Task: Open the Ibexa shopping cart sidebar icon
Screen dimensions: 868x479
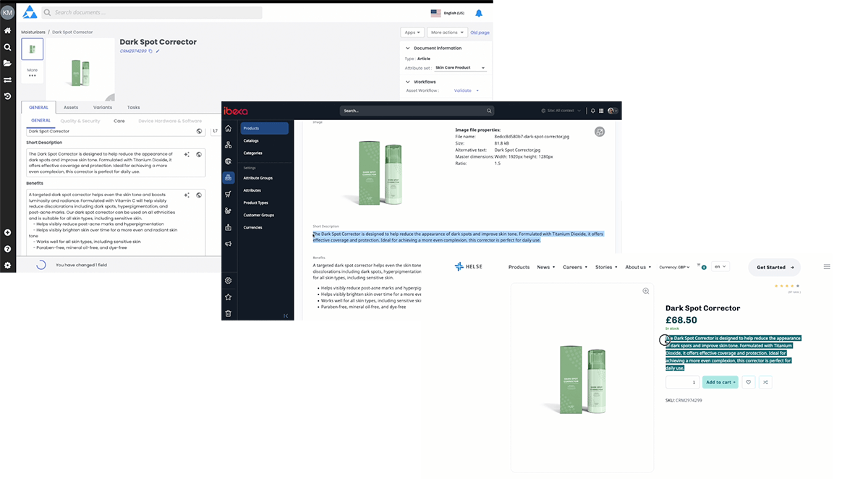Action: coord(229,194)
